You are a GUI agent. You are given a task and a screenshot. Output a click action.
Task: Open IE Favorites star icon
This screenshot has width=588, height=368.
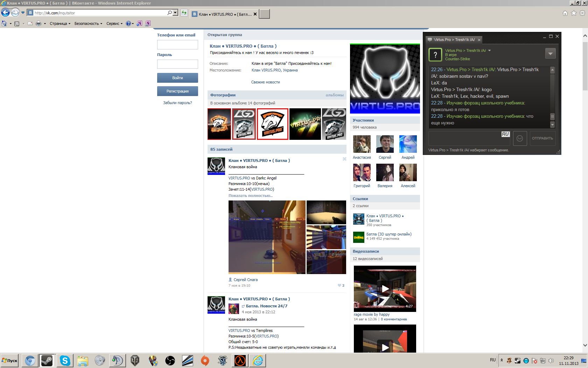[574, 13]
